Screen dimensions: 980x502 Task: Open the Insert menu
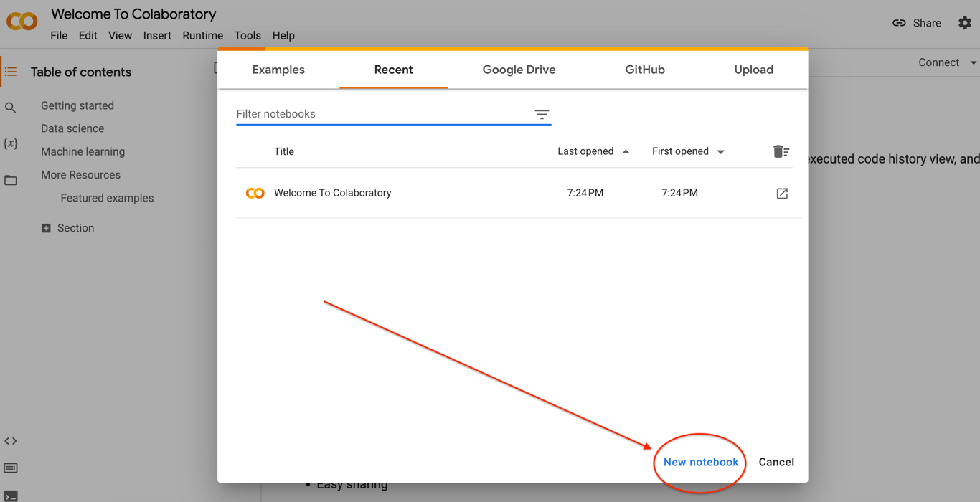pyautogui.click(x=157, y=35)
